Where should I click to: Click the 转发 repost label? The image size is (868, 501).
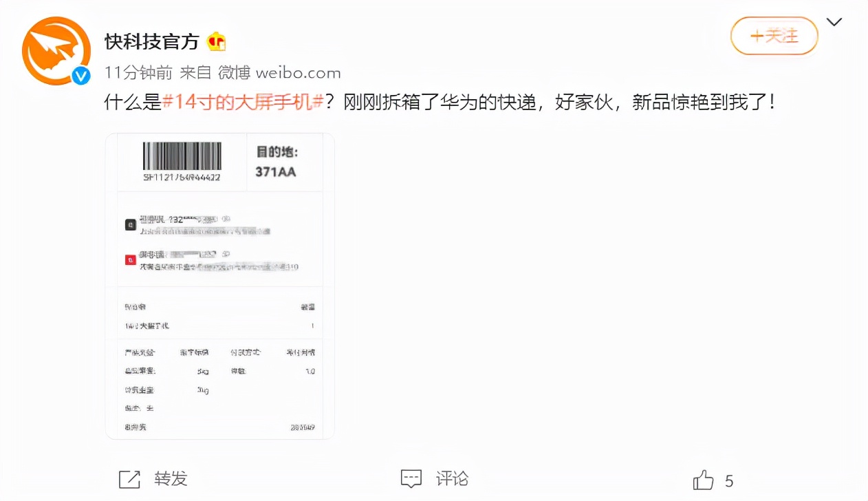pos(171,479)
